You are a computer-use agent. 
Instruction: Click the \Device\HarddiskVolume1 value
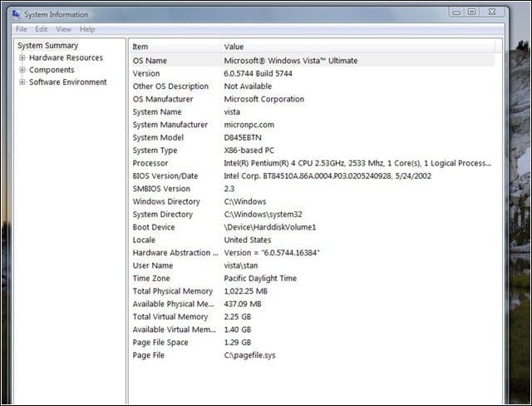[269, 227]
